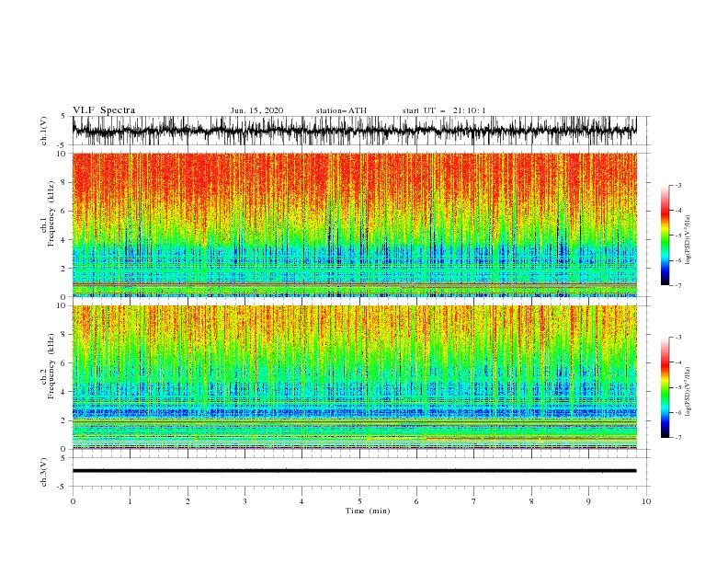Click inside the ch.1 spectrogram panel

tap(354, 224)
